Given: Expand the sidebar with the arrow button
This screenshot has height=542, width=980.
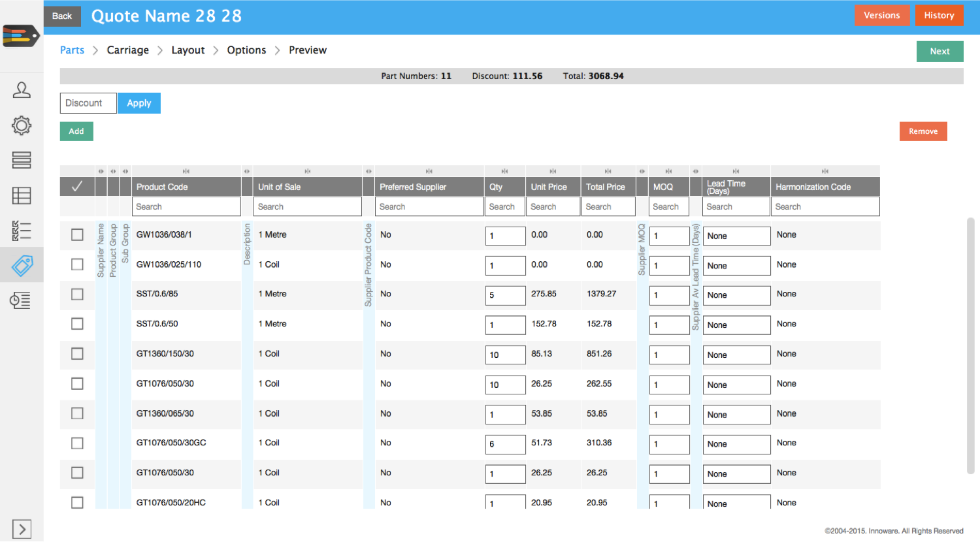Looking at the screenshot, I should [x=22, y=529].
